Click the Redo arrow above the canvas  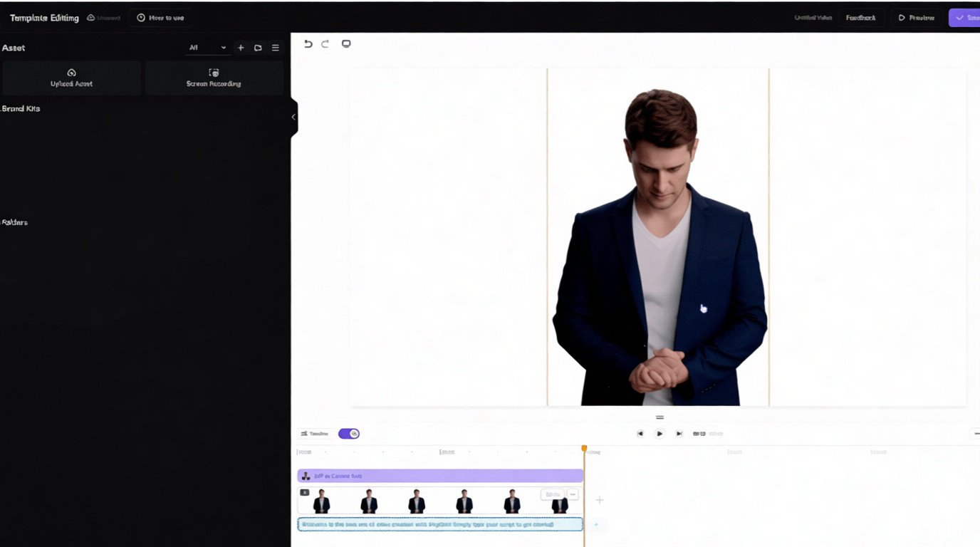[x=325, y=43]
